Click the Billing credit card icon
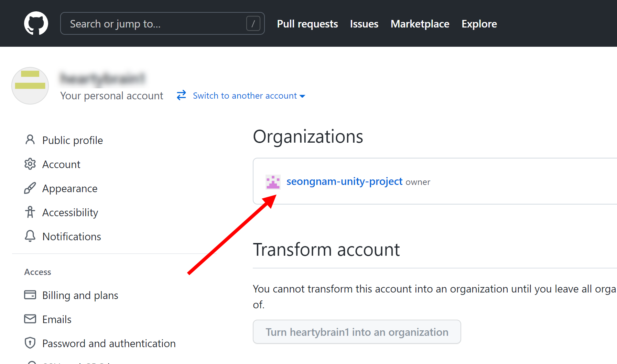Viewport: 617px width, 364px height. pyautogui.click(x=30, y=295)
